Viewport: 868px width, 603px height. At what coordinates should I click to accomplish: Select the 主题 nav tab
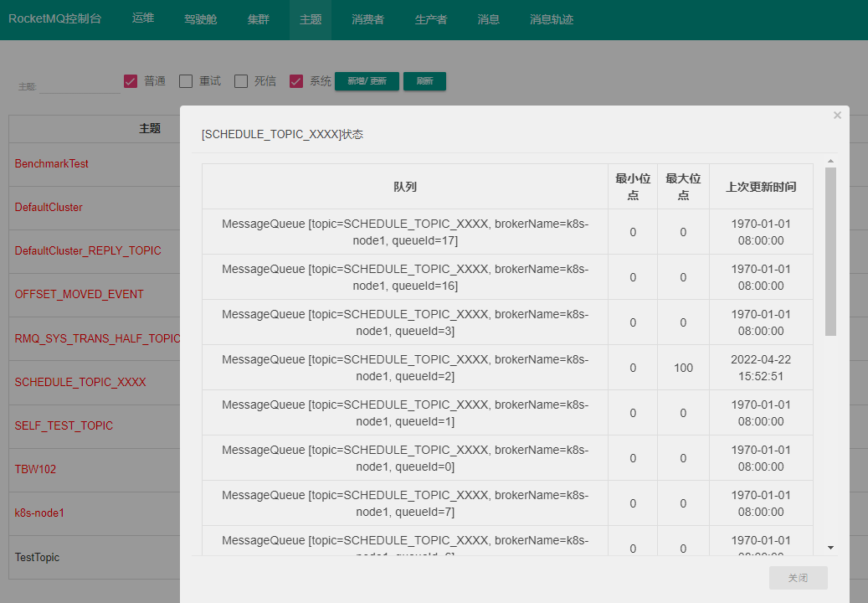(311, 20)
